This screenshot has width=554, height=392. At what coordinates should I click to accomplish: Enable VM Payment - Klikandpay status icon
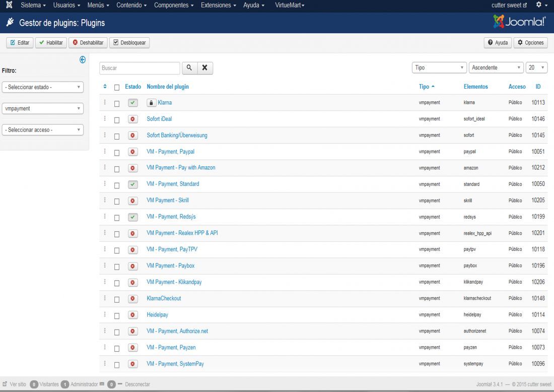click(x=133, y=282)
